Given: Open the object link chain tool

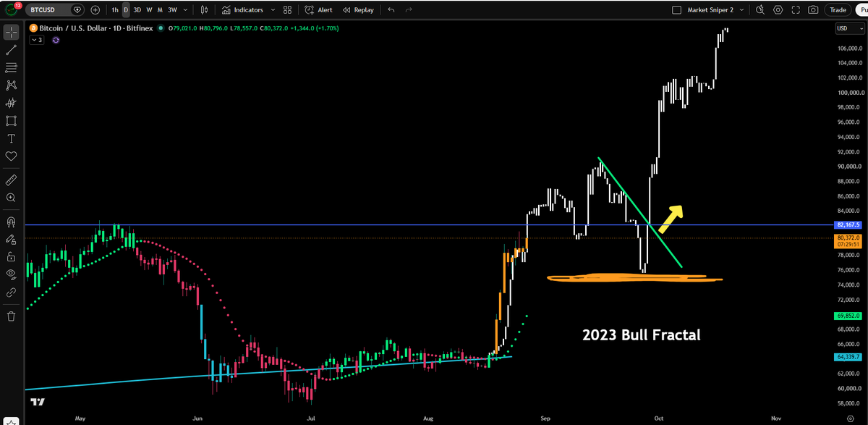Looking at the screenshot, I should (x=12, y=293).
